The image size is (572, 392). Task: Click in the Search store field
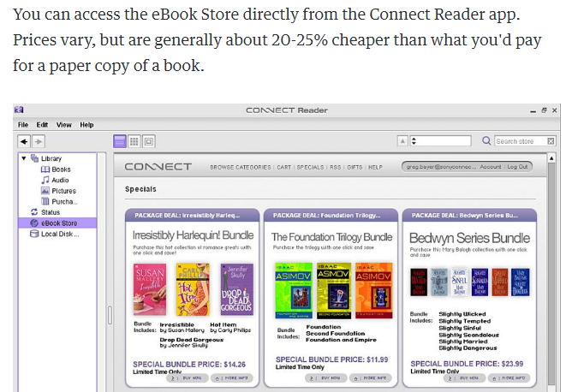pos(521,141)
